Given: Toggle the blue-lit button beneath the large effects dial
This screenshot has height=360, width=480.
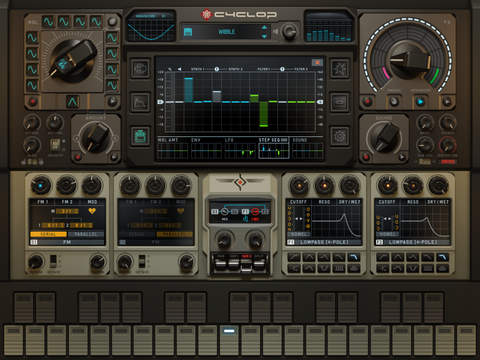Looking at the screenshot, I should click(x=420, y=101).
